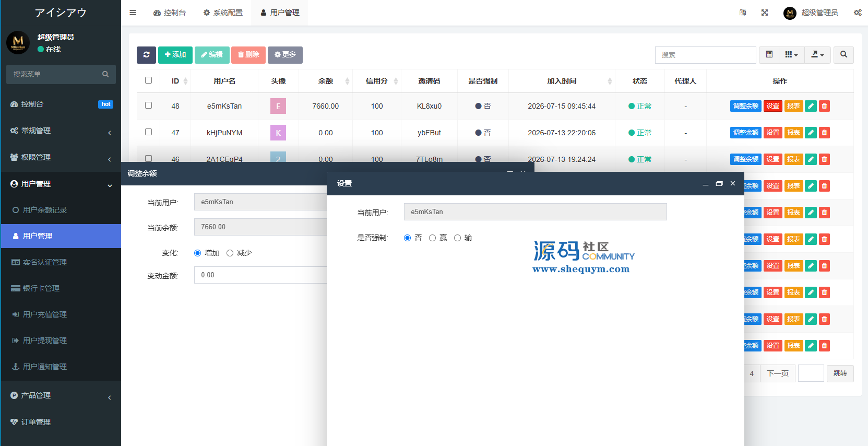Check the row checkbox for ID 48
This screenshot has width=868, height=446.
click(148, 105)
